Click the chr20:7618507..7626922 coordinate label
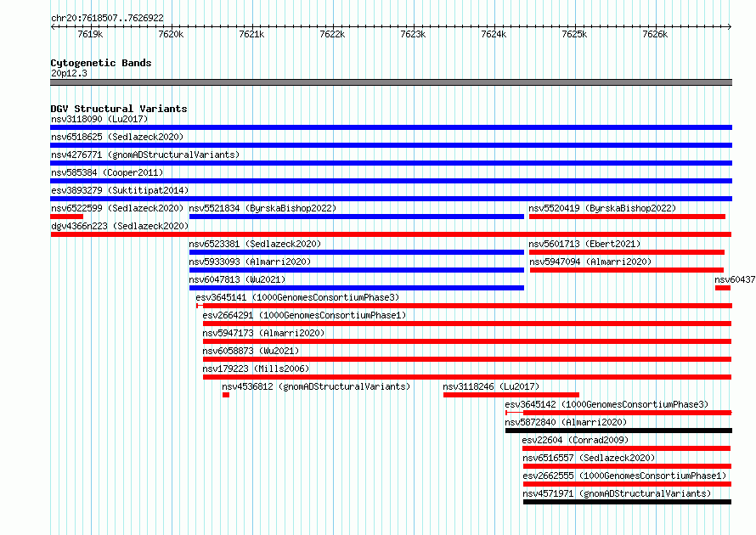Screen dimensions: 756x535 (x=107, y=18)
